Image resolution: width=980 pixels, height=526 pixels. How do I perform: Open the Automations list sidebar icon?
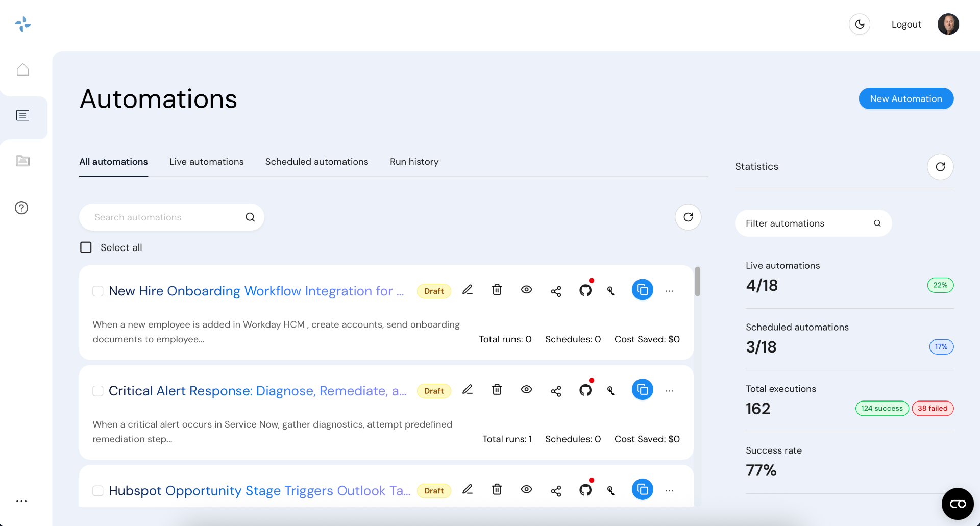pos(23,115)
